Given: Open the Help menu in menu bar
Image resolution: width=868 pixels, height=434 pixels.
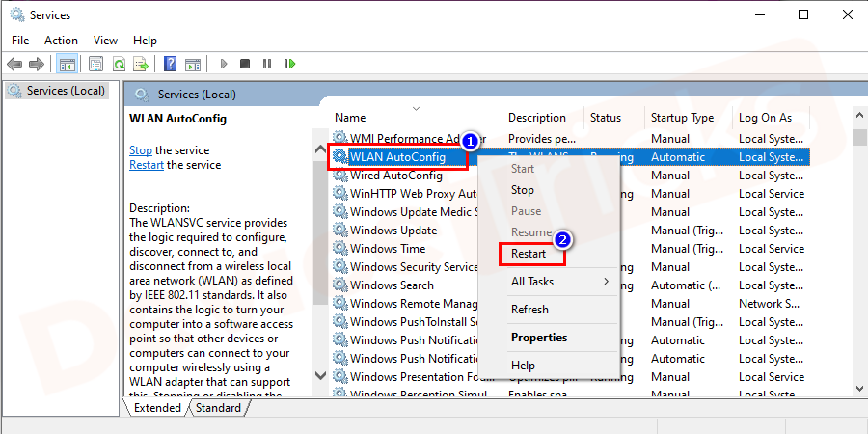Looking at the screenshot, I should 145,41.
